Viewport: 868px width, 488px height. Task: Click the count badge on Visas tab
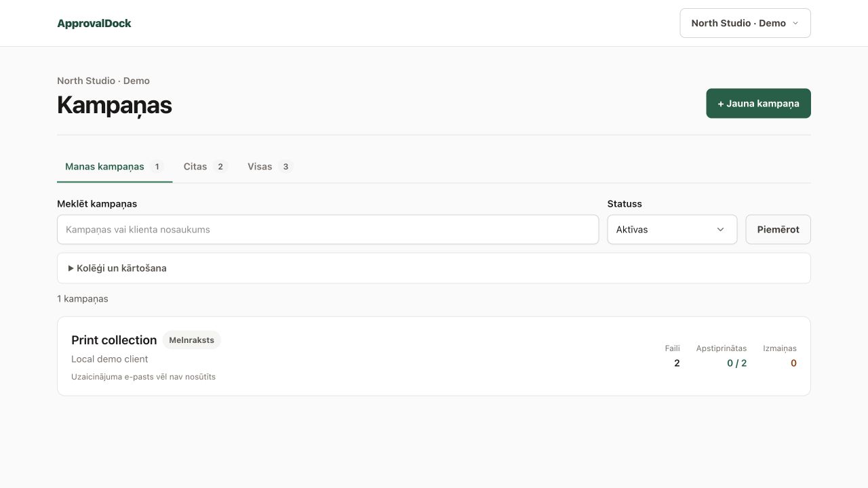(285, 167)
